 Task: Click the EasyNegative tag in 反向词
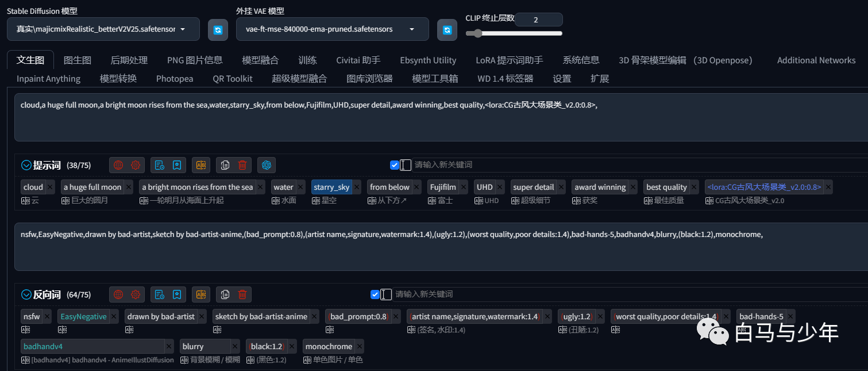point(83,316)
